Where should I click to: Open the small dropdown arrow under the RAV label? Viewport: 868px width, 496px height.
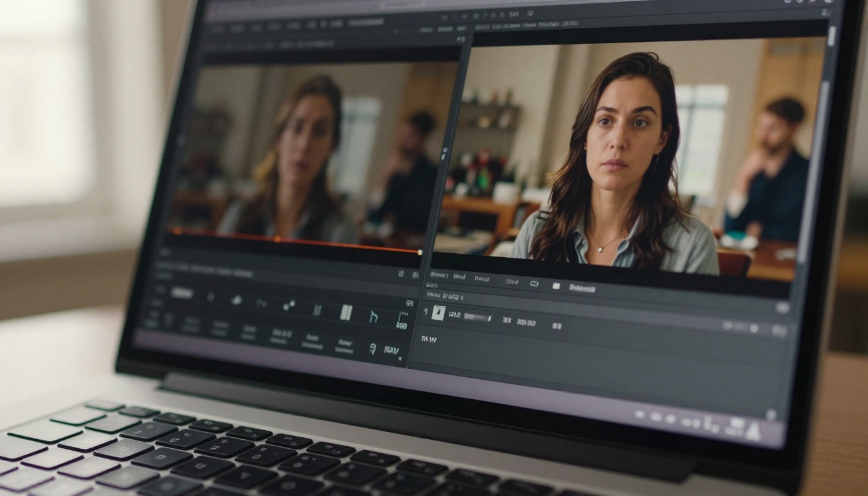pyautogui.click(x=400, y=358)
